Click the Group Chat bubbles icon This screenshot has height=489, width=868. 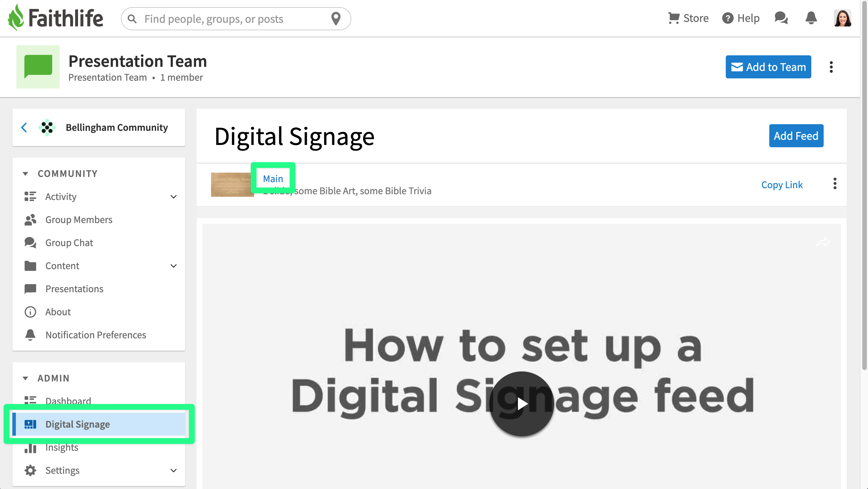point(30,242)
